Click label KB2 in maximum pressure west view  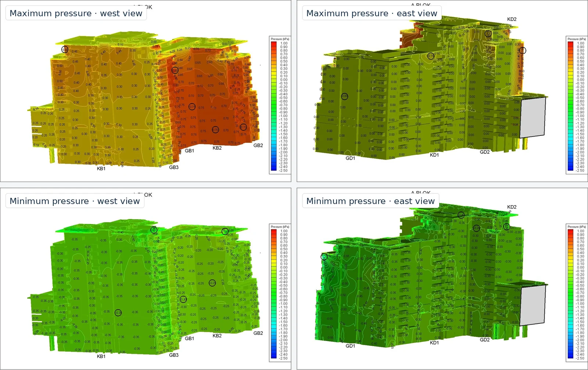[x=217, y=148]
